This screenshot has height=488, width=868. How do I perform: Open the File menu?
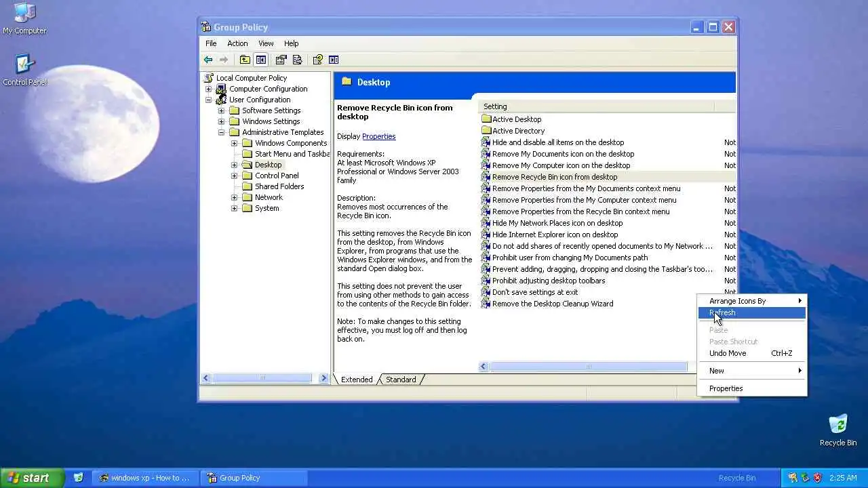(x=211, y=43)
